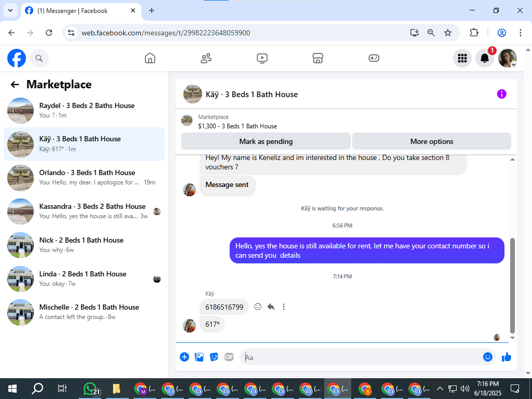Open File Explorer from taskbar

116,389
